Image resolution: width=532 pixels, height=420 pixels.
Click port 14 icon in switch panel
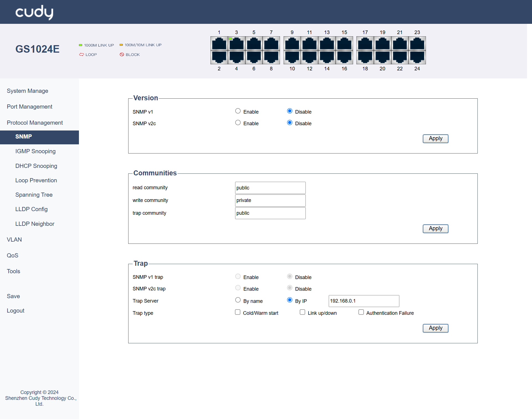pos(327,57)
